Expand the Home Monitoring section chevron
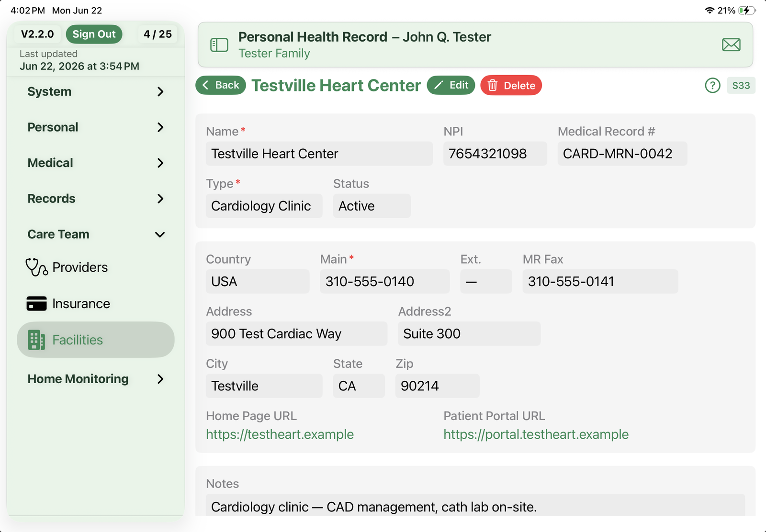The image size is (766, 532). tap(160, 379)
